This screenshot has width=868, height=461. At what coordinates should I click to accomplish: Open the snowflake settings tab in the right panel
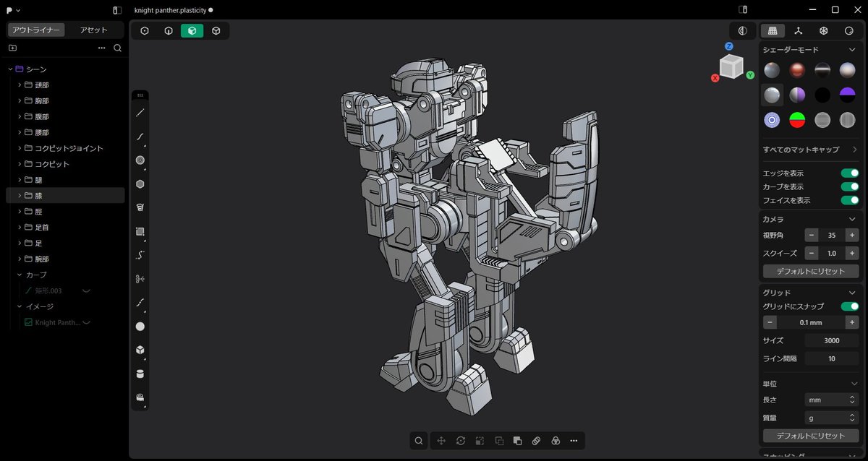point(823,31)
